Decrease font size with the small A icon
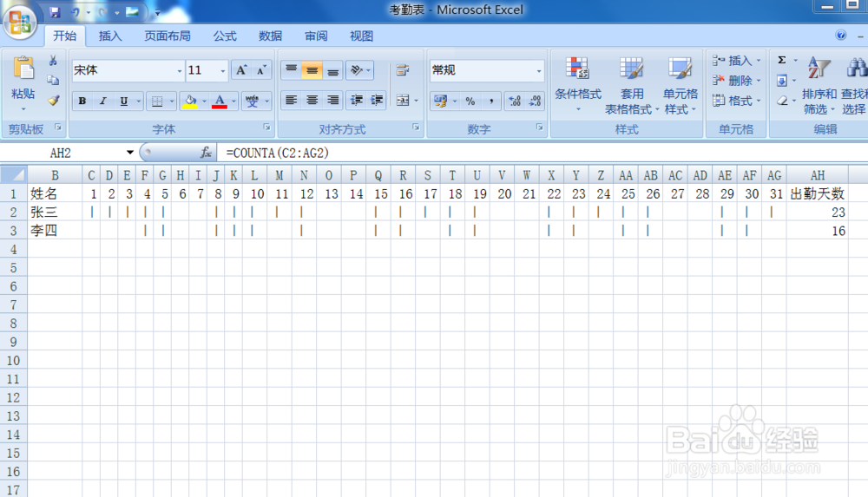This screenshot has width=868, height=497. pyautogui.click(x=261, y=70)
